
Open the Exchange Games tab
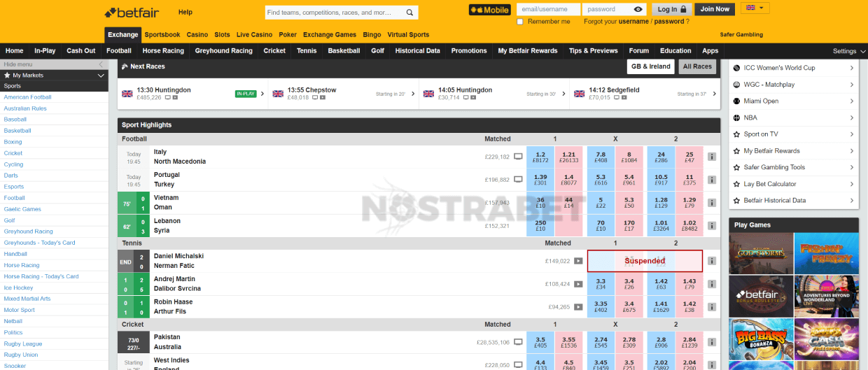[x=330, y=35]
